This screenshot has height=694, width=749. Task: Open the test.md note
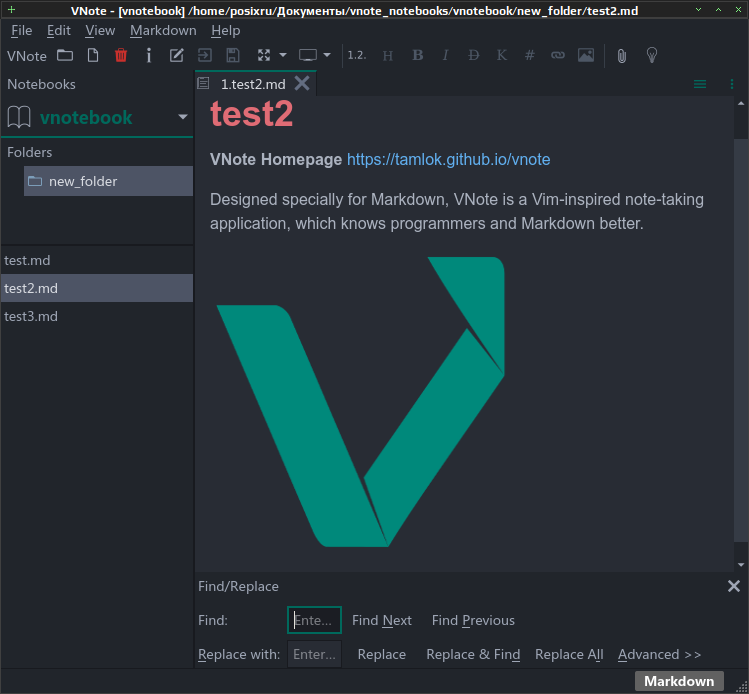pos(97,260)
